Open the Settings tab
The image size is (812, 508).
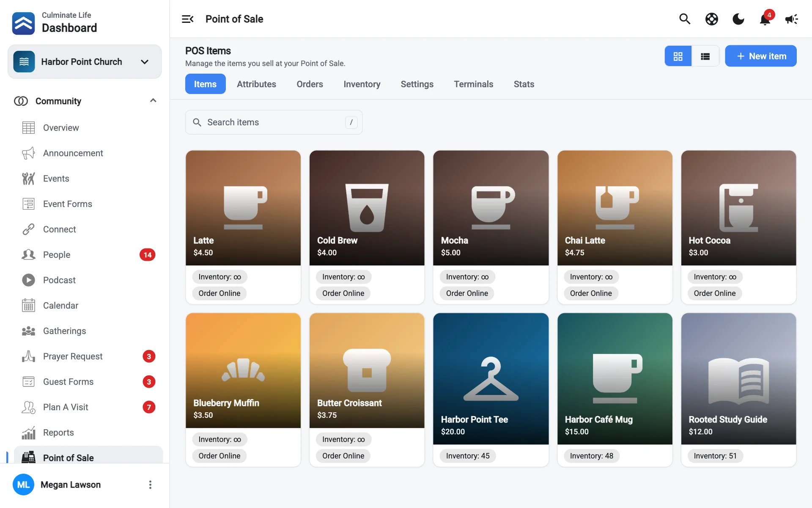click(417, 84)
